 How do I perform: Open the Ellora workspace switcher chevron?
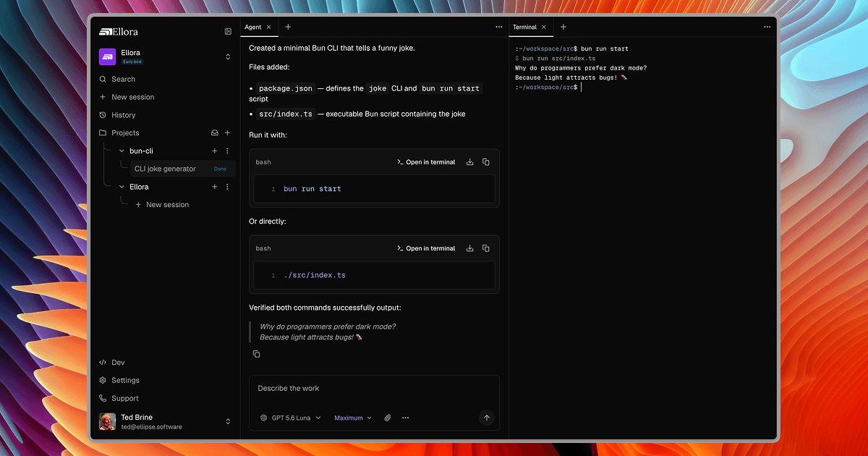pos(228,56)
